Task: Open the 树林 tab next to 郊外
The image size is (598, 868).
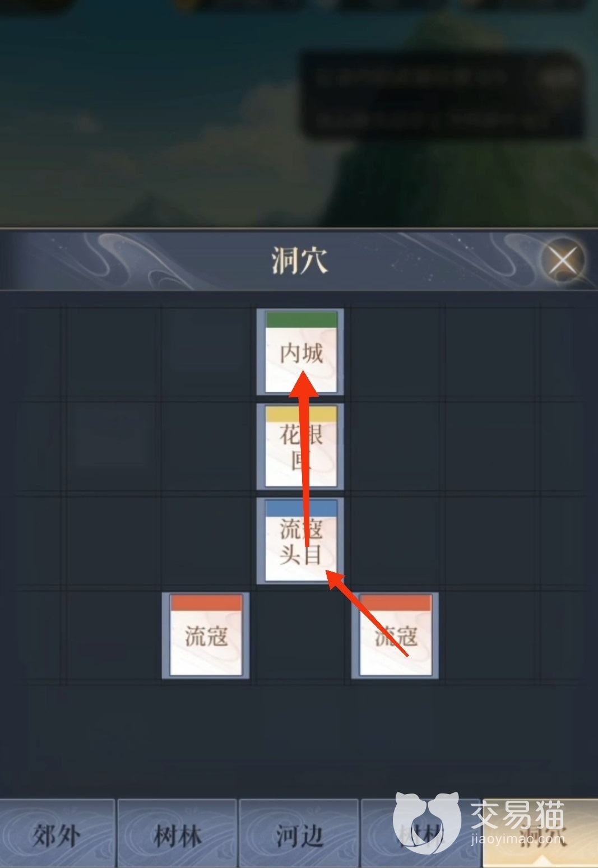Action: tap(177, 835)
